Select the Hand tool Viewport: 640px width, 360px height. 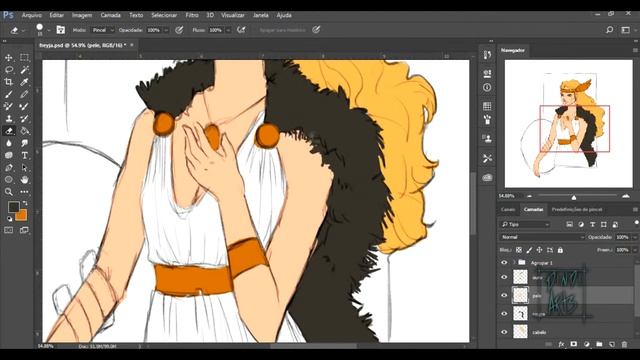pyautogui.click(x=24, y=180)
